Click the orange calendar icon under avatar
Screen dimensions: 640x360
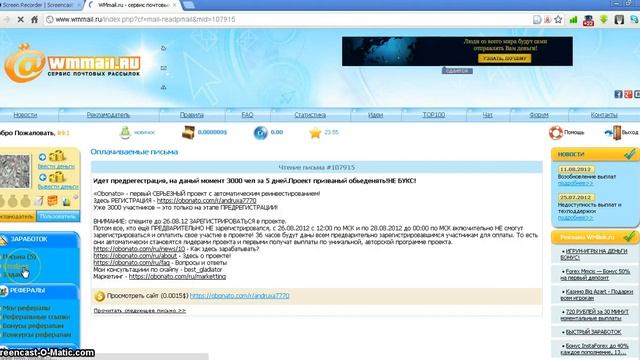point(52,201)
